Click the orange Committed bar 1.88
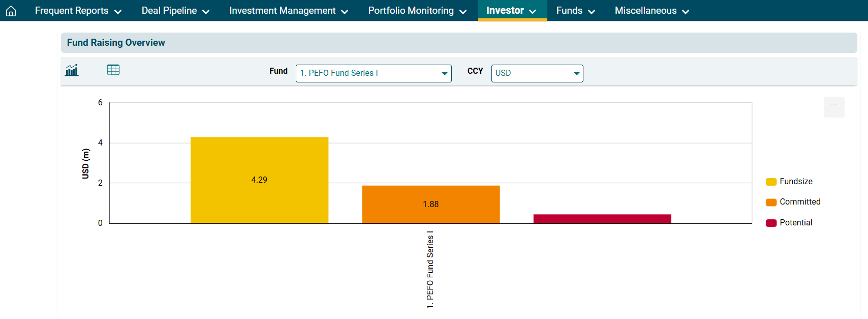 click(430, 204)
